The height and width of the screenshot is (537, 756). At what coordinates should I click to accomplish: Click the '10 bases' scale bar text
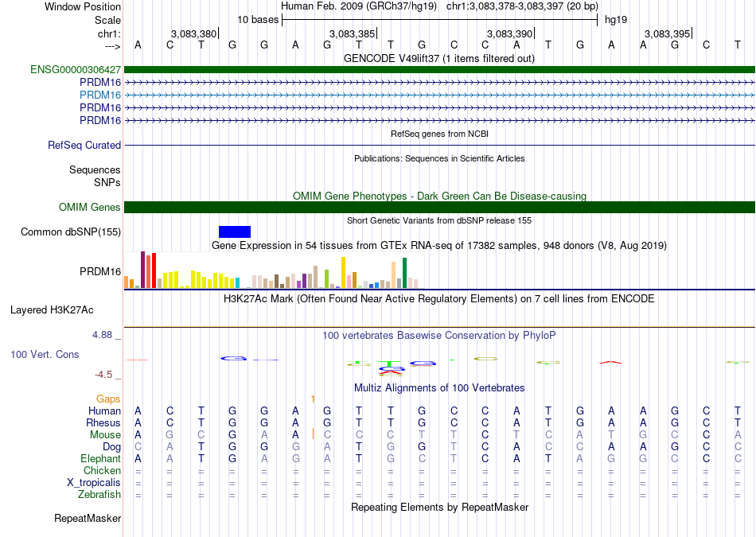coord(258,20)
